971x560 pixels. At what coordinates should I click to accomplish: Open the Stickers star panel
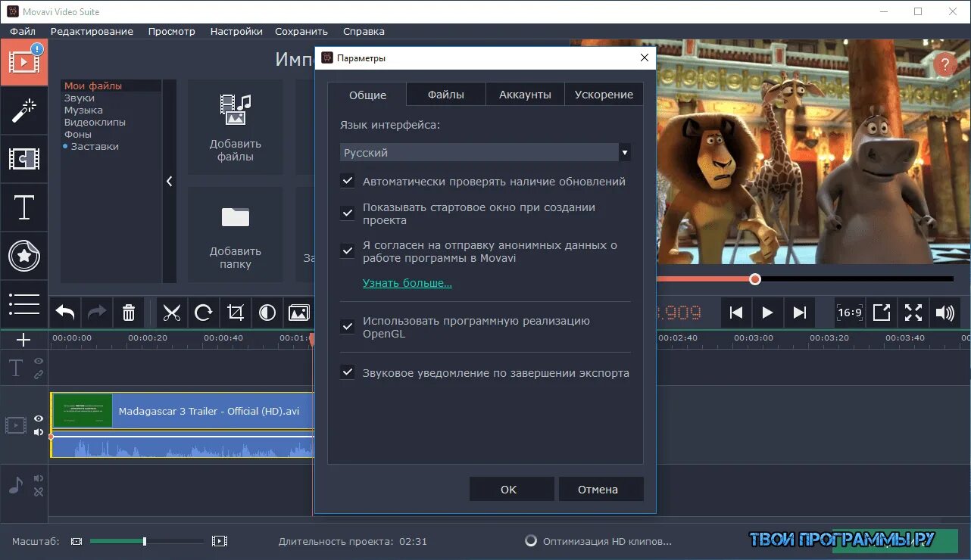(24, 256)
